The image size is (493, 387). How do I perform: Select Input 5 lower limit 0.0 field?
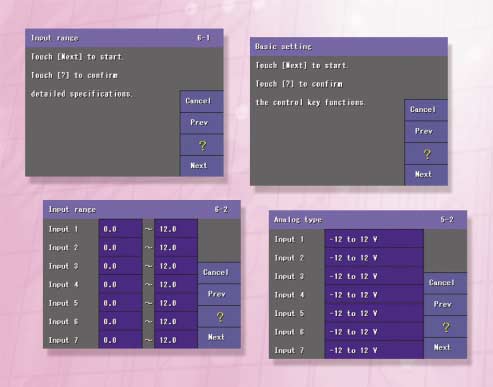coord(120,303)
